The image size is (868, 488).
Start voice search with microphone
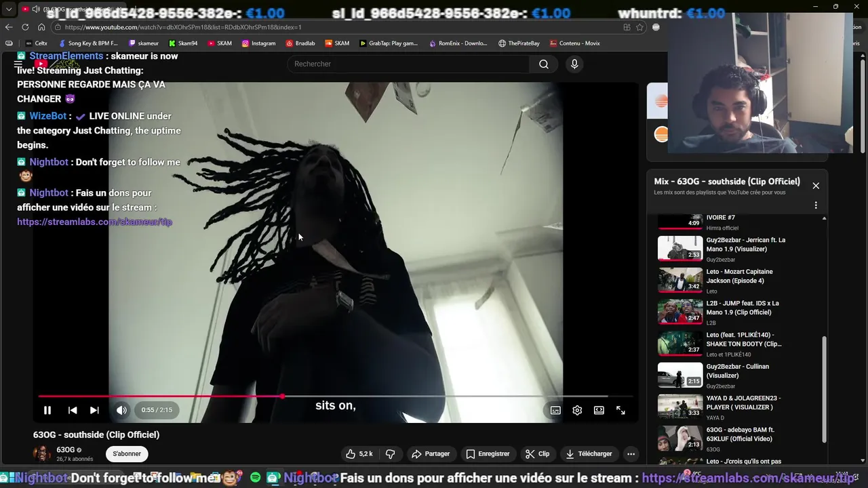574,64
